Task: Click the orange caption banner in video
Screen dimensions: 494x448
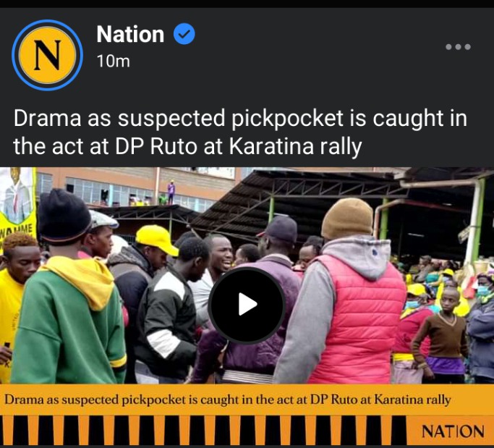Action: 247,400
